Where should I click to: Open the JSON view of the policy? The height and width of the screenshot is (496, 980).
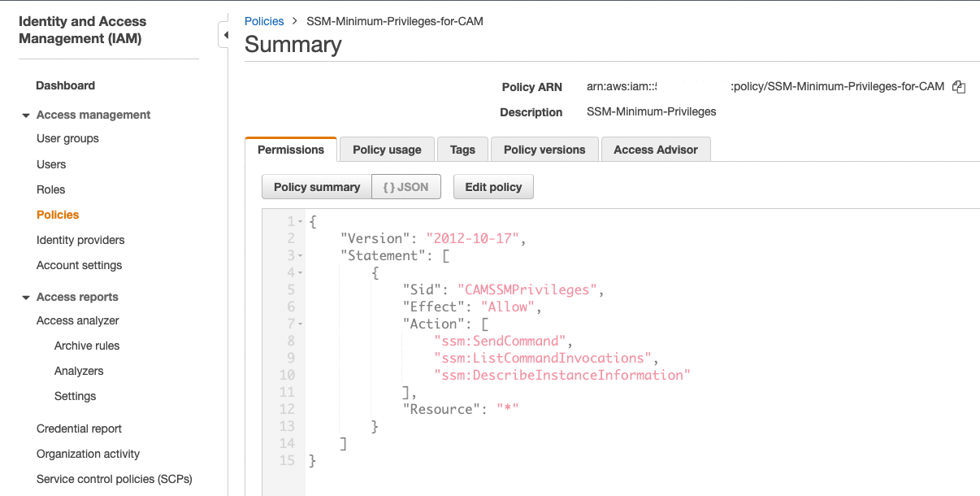click(x=405, y=186)
